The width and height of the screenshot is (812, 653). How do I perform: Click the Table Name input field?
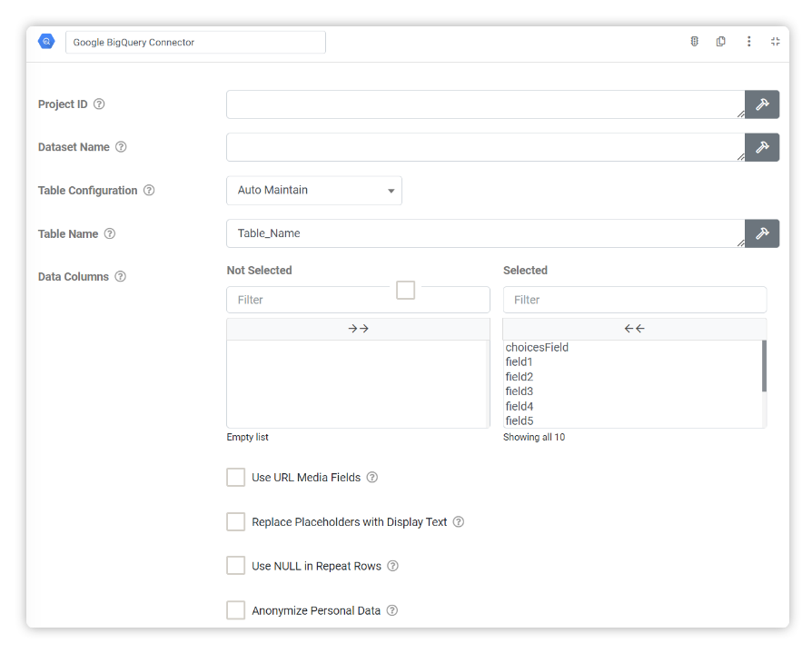486,233
